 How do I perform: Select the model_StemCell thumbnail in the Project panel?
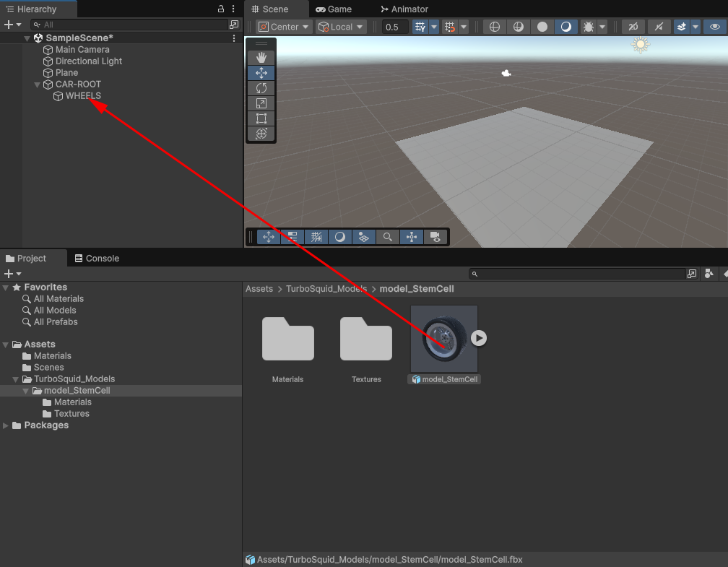(x=443, y=337)
